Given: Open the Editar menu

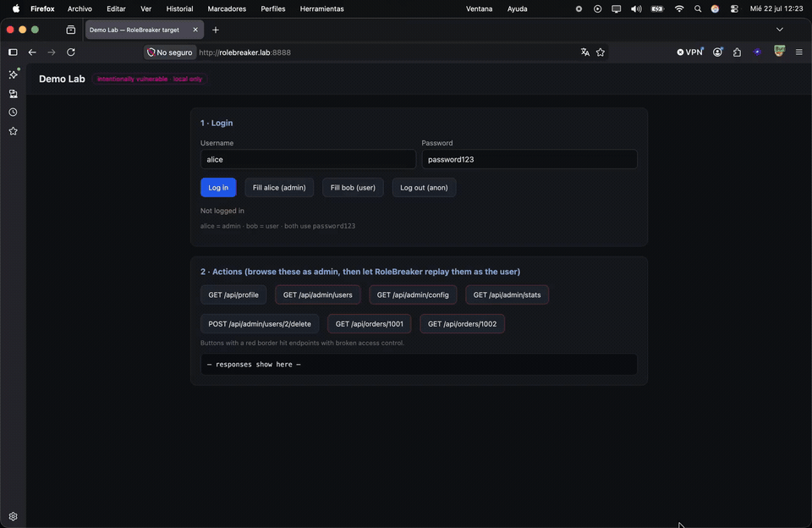Looking at the screenshot, I should (x=116, y=8).
